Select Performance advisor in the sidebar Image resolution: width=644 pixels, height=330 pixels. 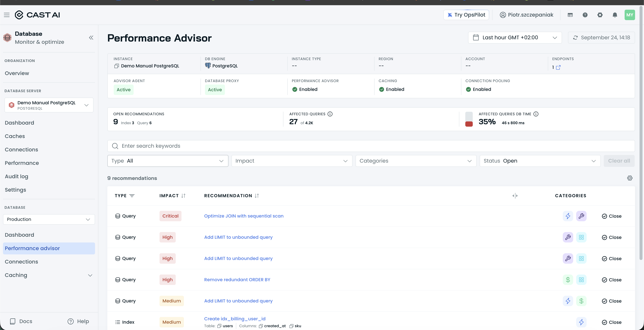pos(49,248)
